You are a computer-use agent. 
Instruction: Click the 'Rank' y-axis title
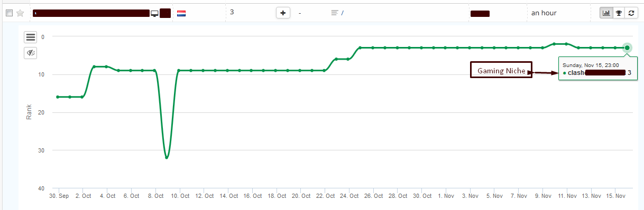pos(29,111)
